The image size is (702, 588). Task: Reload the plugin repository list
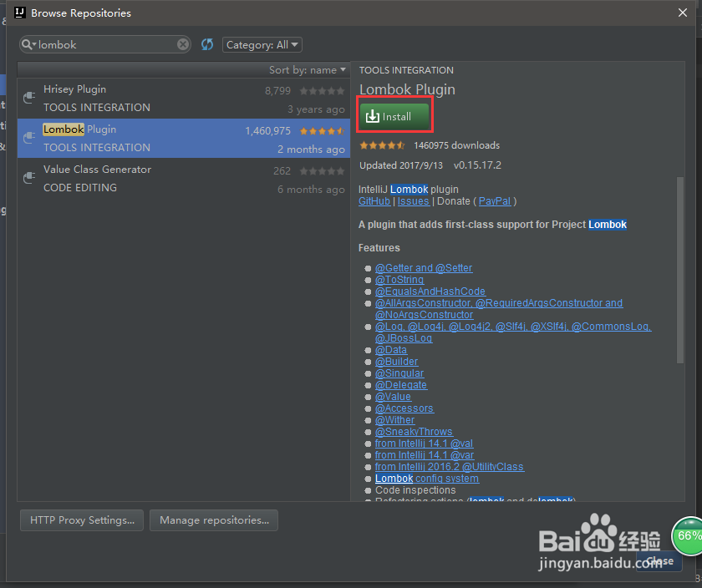pos(207,44)
